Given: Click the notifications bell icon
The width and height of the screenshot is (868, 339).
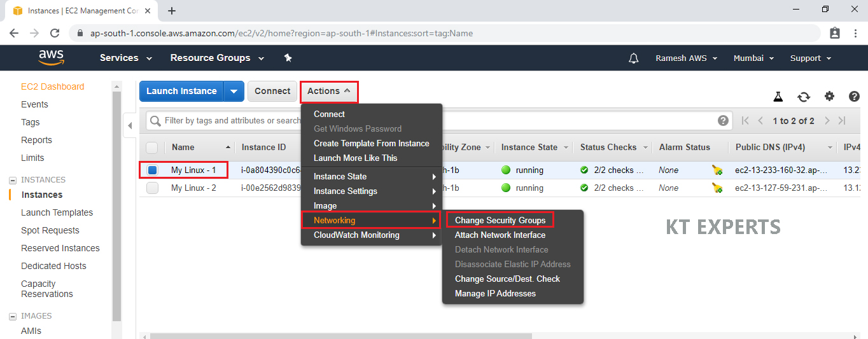Looking at the screenshot, I should click(x=633, y=59).
